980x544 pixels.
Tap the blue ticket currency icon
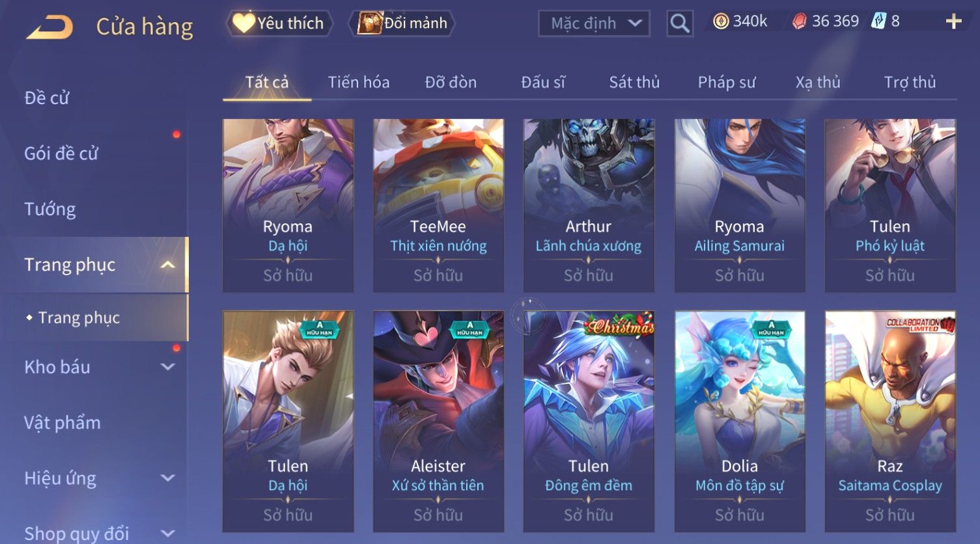coord(878,21)
